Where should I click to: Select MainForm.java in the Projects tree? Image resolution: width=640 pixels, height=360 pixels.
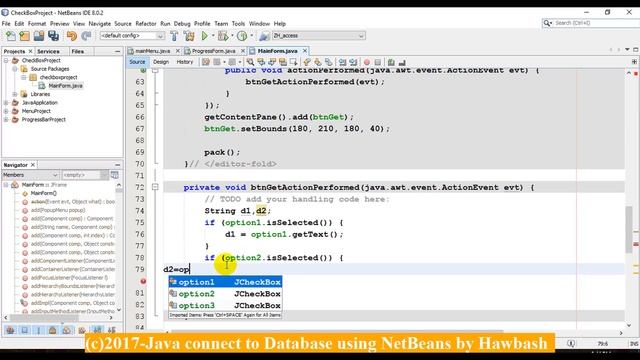point(65,86)
